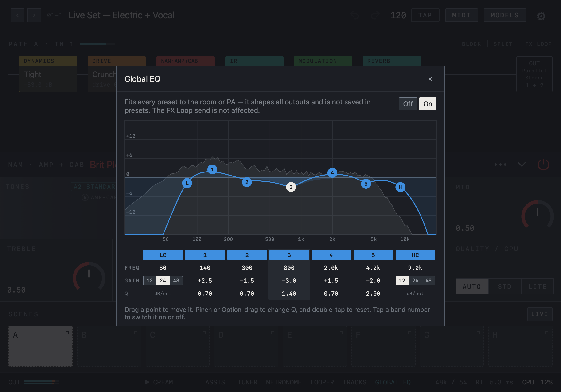Turn Global EQ off
This screenshot has height=392, width=561.
408,104
